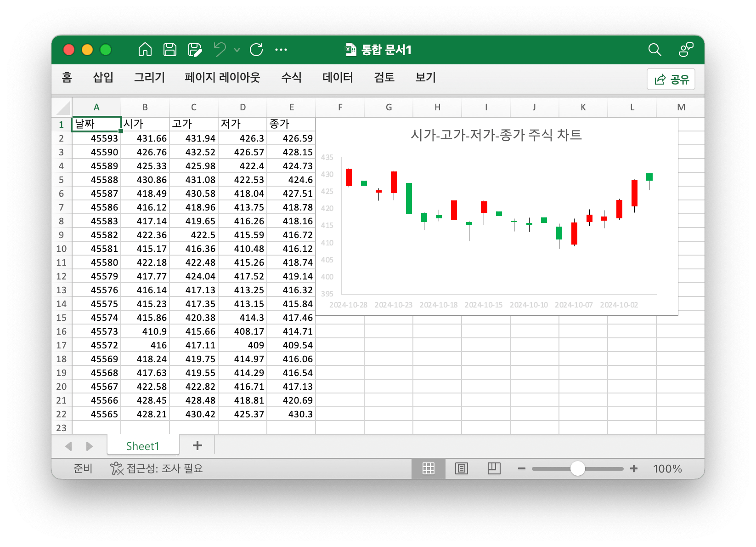Click the last green candlestick in chart
Viewport: 756px width, 547px height.
(649, 177)
